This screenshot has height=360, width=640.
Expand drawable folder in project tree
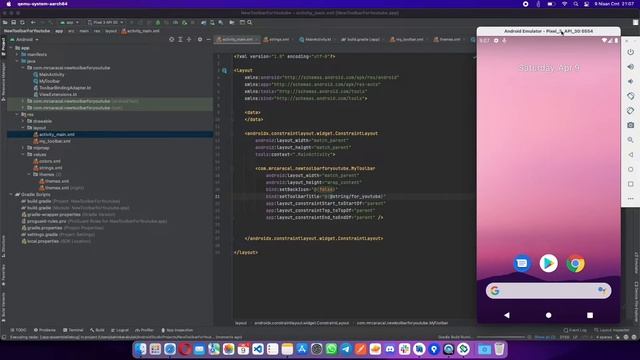pyautogui.click(x=23, y=121)
